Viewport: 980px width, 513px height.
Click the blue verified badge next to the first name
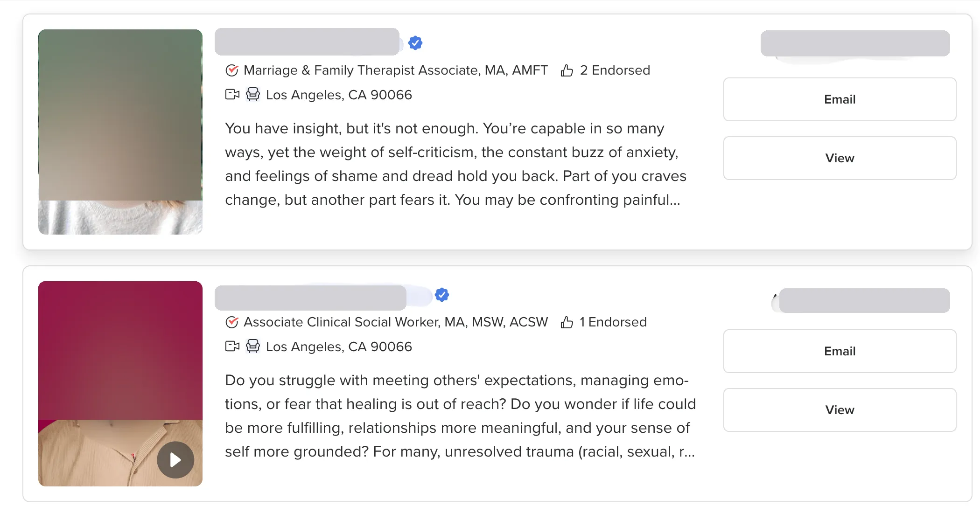click(415, 42)
